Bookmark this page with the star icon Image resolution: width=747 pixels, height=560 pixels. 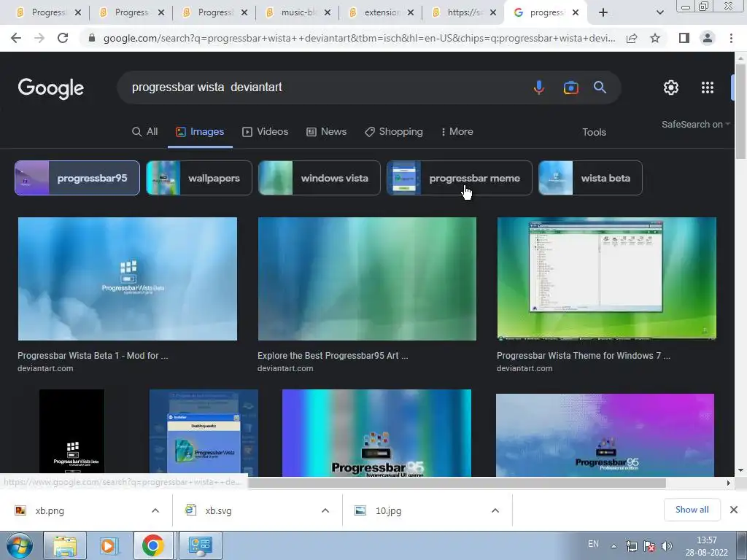[655, 38]
